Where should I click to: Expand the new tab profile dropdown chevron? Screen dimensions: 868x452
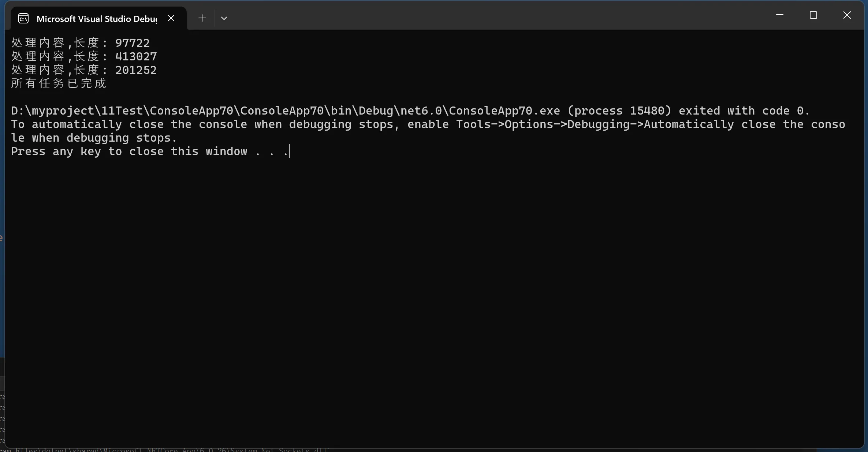pos(224,18)
